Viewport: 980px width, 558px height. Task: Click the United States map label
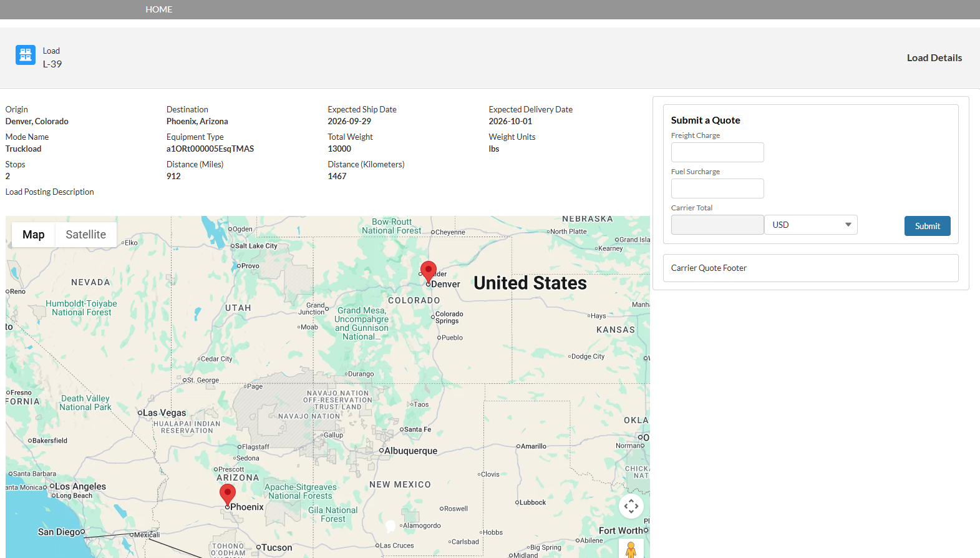[x=530, y=283]
